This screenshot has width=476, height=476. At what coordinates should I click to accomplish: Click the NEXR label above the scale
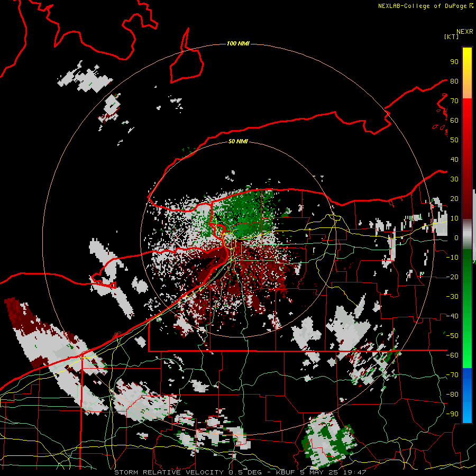(x=464, y=32)
